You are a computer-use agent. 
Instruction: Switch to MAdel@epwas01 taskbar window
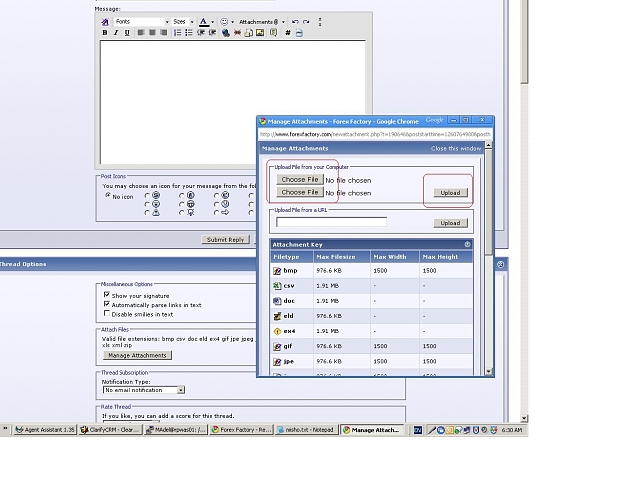(x=176, y=430)
